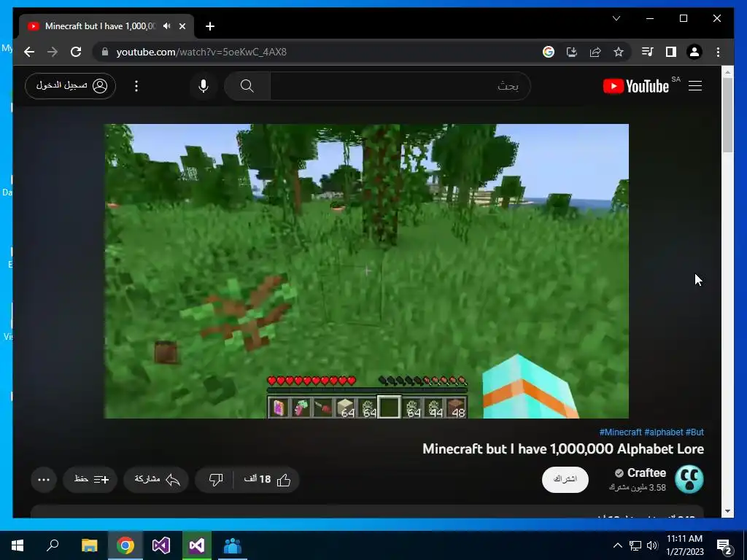Click the page vertical scrollbar thumb
The width and height of the screenshot is (747, 560).
(x=727, y=114)
